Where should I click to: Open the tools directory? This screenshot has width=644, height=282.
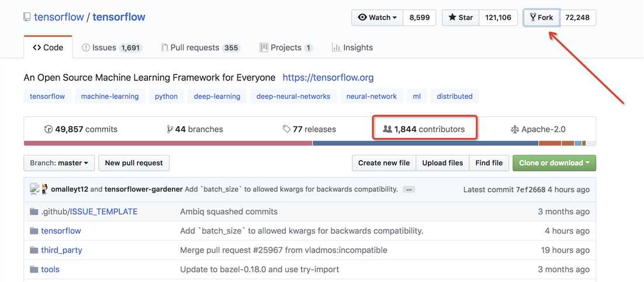pos(50,269)
